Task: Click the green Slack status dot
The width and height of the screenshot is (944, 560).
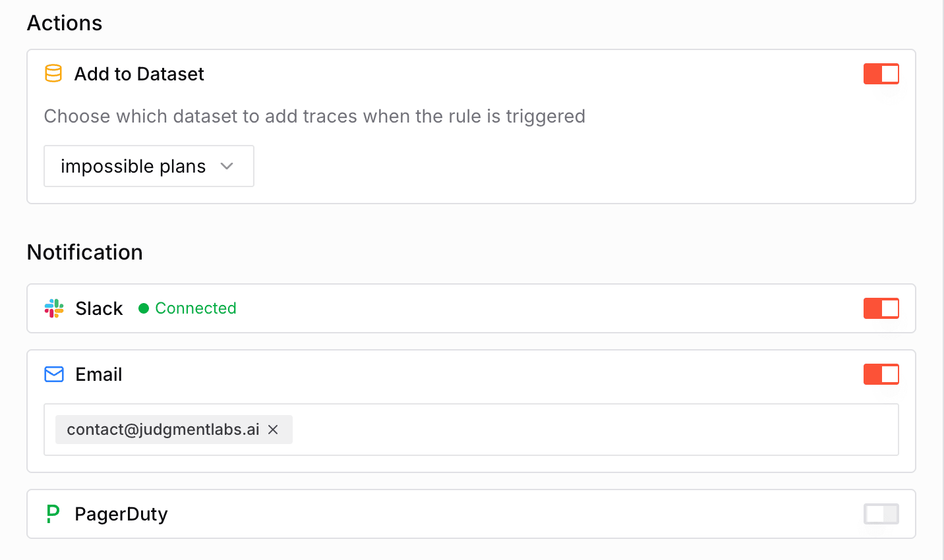Action: pyautogui.click(x=144, y=308)
